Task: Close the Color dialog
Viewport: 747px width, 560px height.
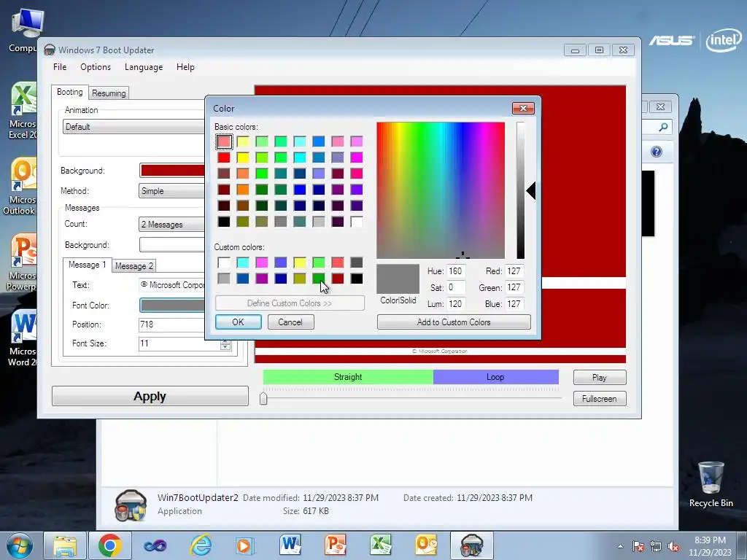Action: pyautogui.click(x=523, y=108)
